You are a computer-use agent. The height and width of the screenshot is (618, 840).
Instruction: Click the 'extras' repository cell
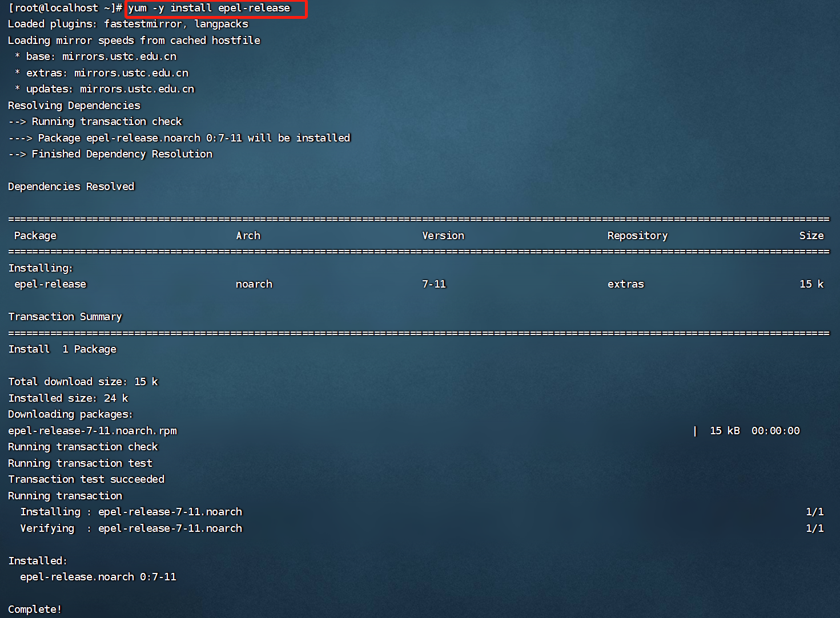626,284
